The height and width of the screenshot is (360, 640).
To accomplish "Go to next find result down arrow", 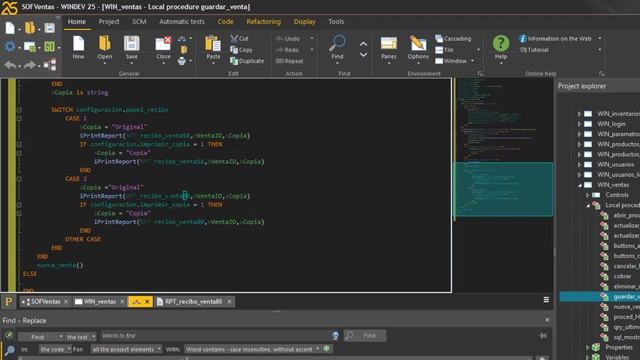I will [x=363, y=55].
